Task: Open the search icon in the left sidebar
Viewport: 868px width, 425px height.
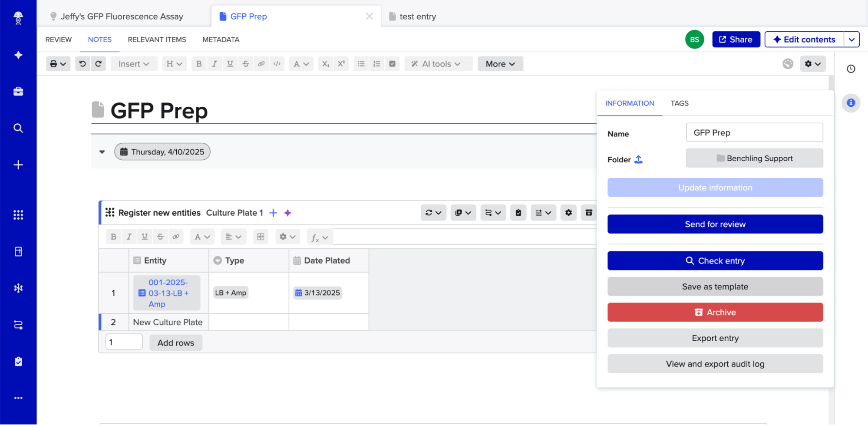Action: click(x=18, y=128)
